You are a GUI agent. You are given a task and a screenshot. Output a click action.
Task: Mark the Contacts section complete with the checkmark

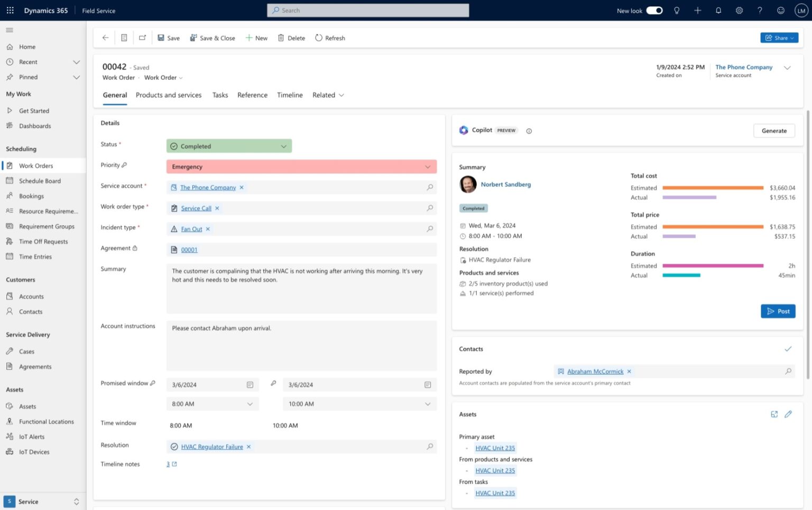coord(788,349)
